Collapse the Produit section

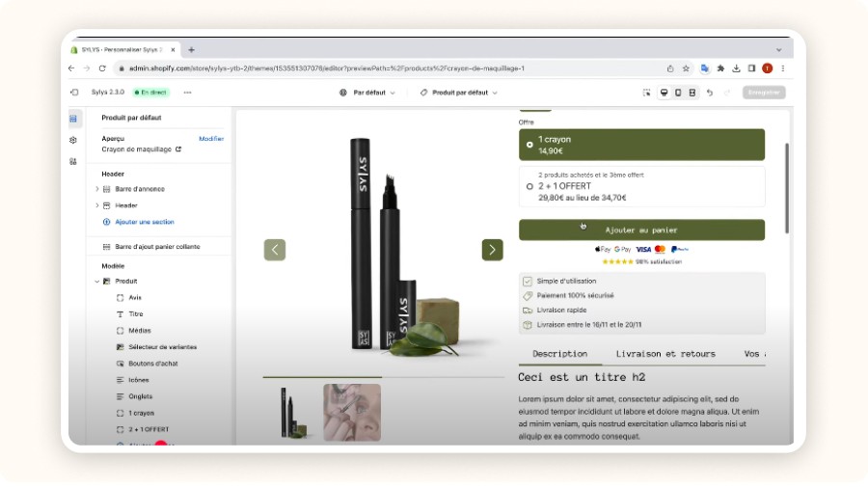[x=96, y=282]
